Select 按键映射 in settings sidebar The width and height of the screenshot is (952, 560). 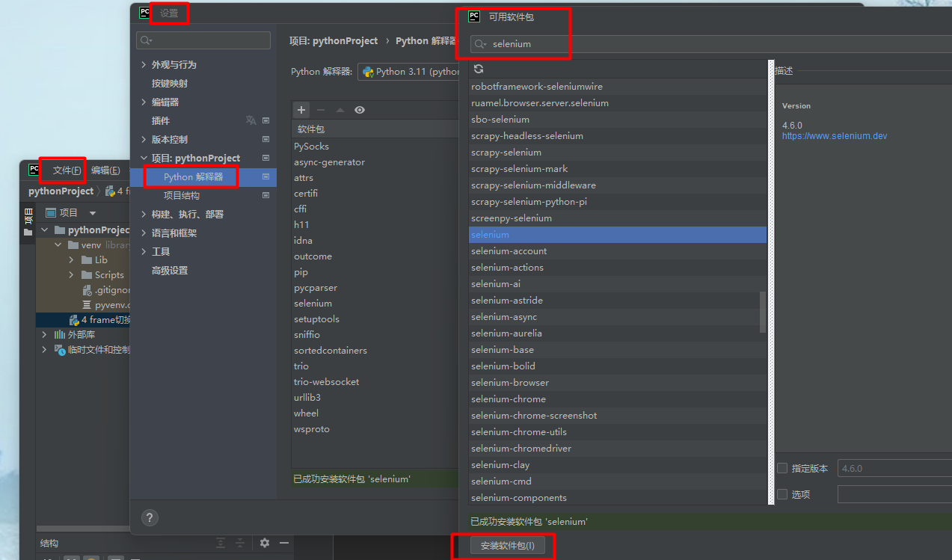170,83
